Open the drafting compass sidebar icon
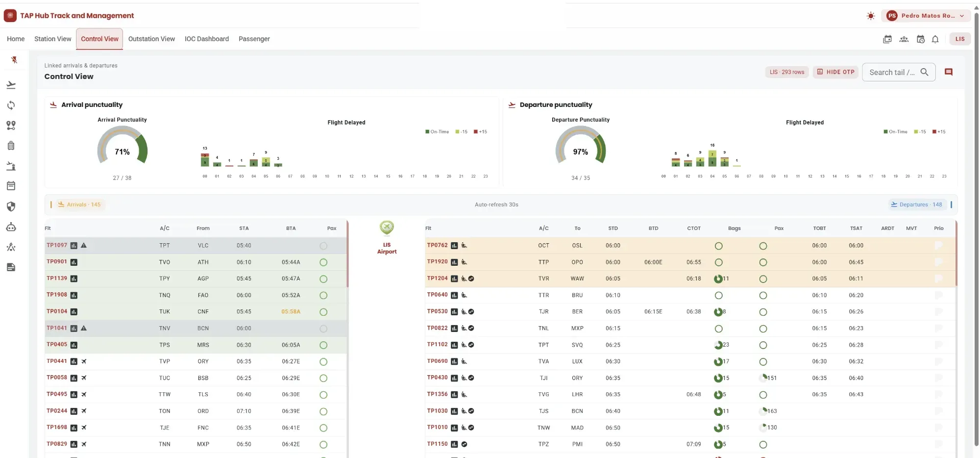The image size is (980, 458). 11,247
